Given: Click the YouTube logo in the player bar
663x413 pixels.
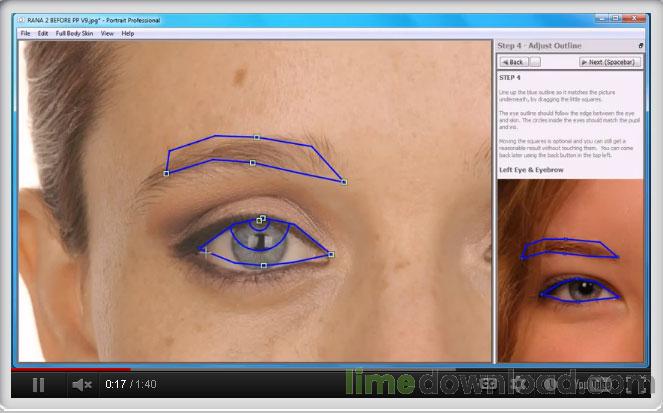Looking at the screenshot, I should pos(593,384).
